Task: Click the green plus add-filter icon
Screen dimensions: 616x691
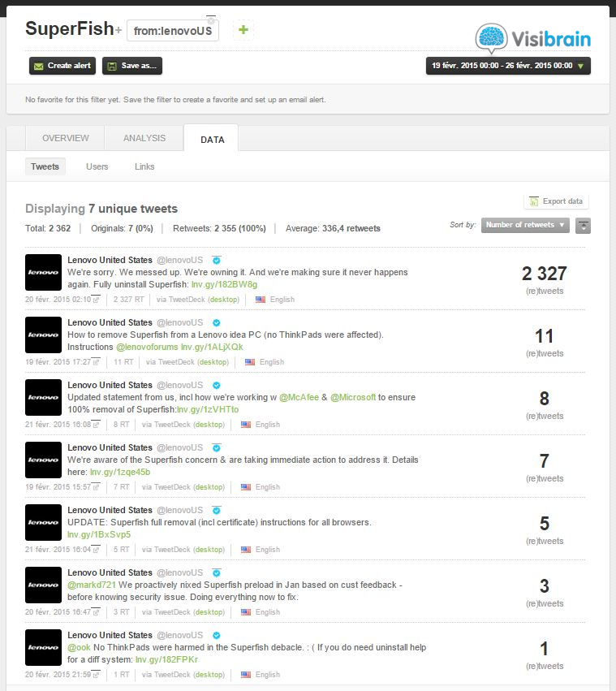Action: (x=243, y=30)
